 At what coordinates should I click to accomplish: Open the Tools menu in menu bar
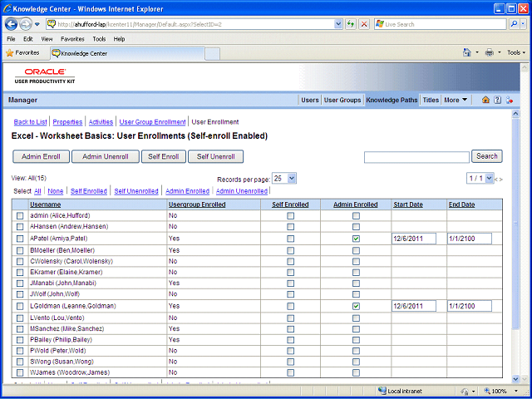click(x=99, y=39)
